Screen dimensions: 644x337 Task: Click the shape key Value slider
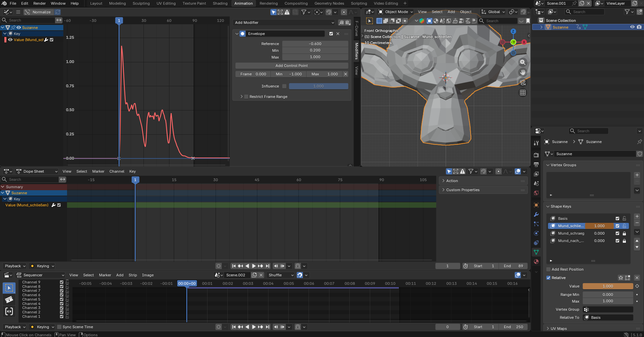(x=608, y=286)
